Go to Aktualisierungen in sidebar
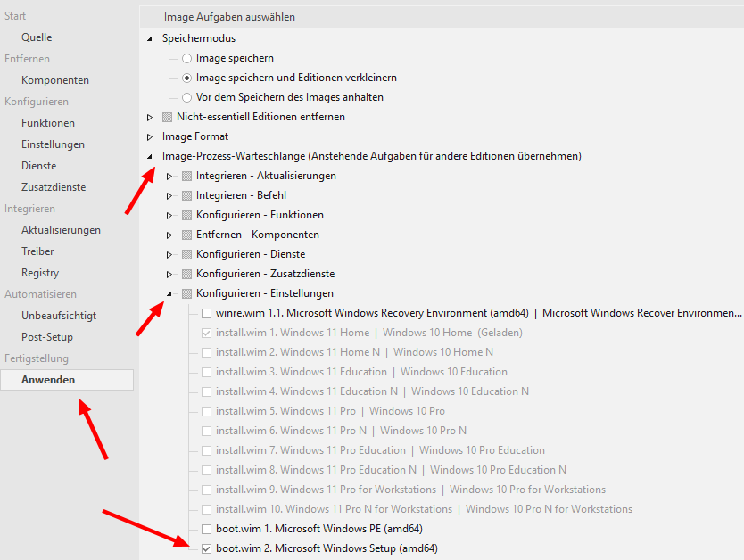 [61, 230]
